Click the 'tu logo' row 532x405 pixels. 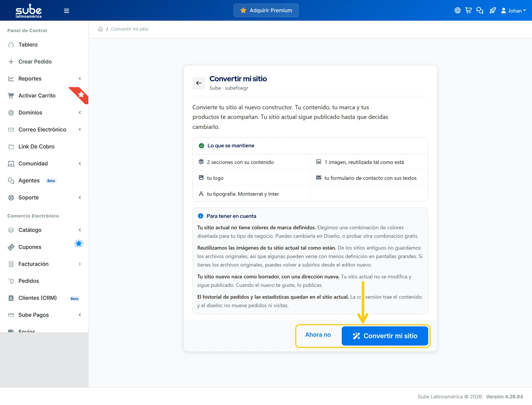(251, 178)
